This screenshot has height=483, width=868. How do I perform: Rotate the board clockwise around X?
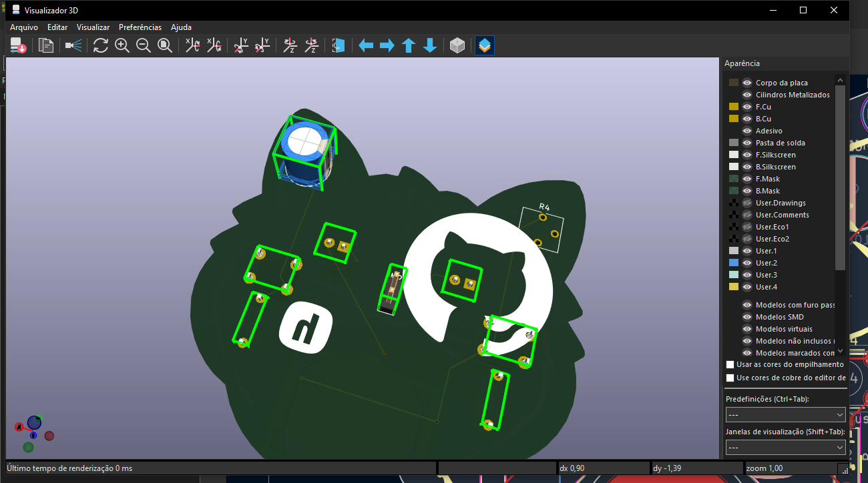(192, 45)
